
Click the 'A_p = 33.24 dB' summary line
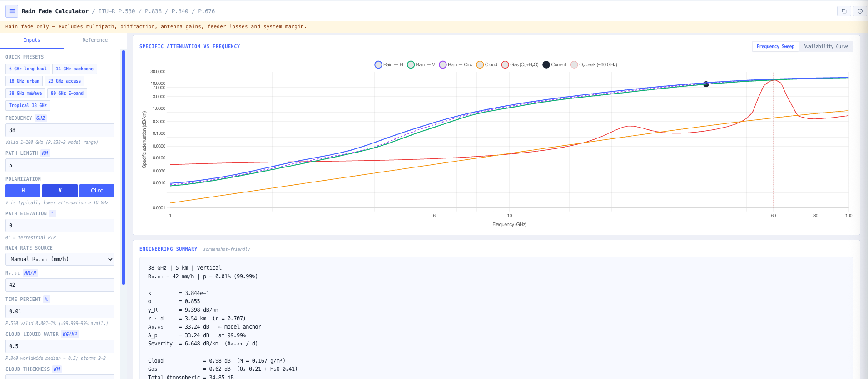click(x=197, y=335)
